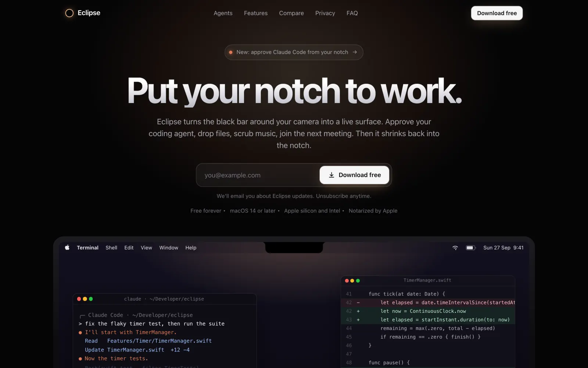This screenshot has width=588, height=368.
Task: Click Claude Code header line in terminal
Action: point(136,315)
